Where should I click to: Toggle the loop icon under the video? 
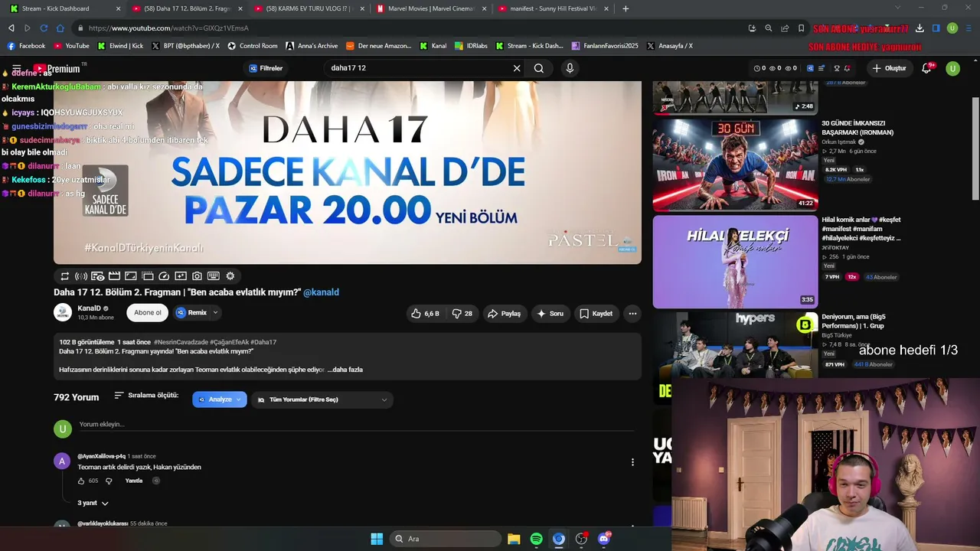[x=64, y=276]
